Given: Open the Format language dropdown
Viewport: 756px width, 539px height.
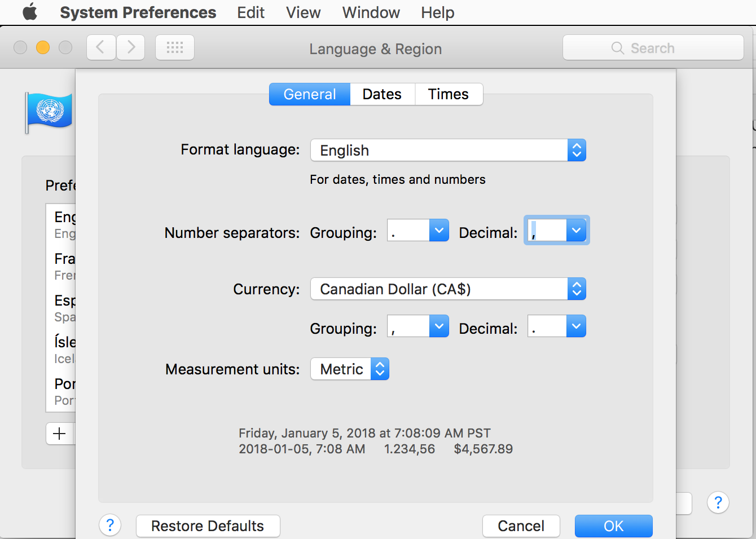Looking at the screenshot, I should [x=448, y=151].
